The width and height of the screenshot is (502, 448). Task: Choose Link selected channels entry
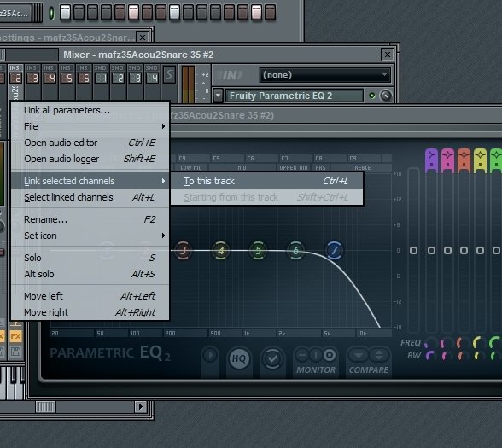[x=90, y=181]
